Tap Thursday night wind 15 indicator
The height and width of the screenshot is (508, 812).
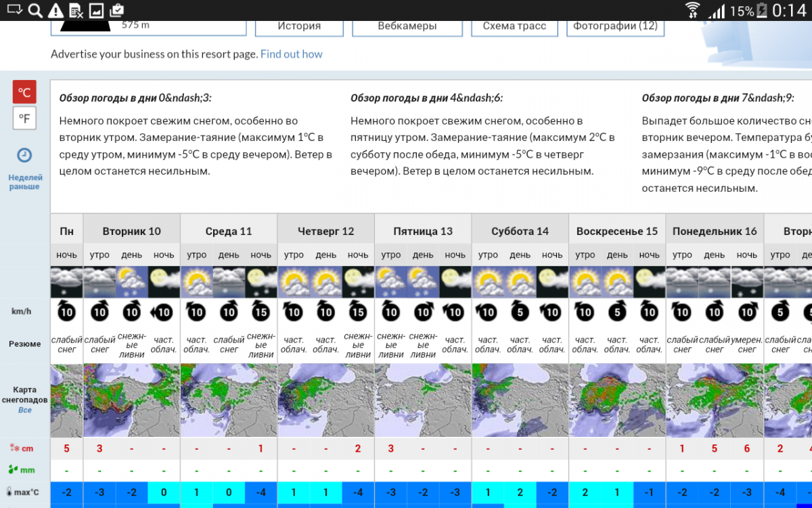[358, 312]
